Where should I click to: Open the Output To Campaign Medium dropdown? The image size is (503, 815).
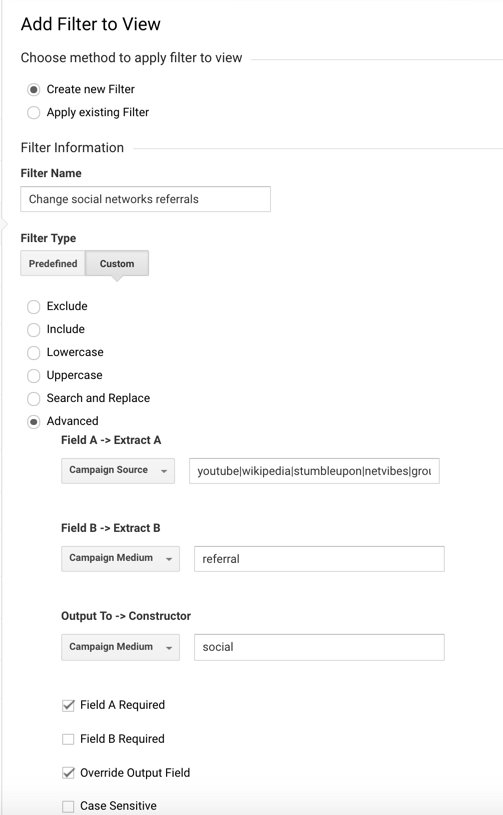[121, 647]
